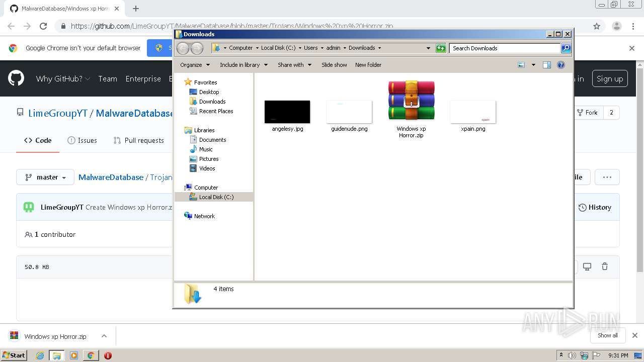Open the master branch dropdown
Image resolution: width=644 pixels, height=362 pixels.
(45, 177)
